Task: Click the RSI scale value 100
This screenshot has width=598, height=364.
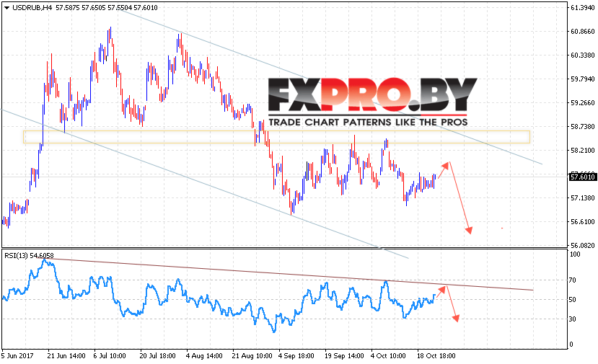Action: coord(575,254)
